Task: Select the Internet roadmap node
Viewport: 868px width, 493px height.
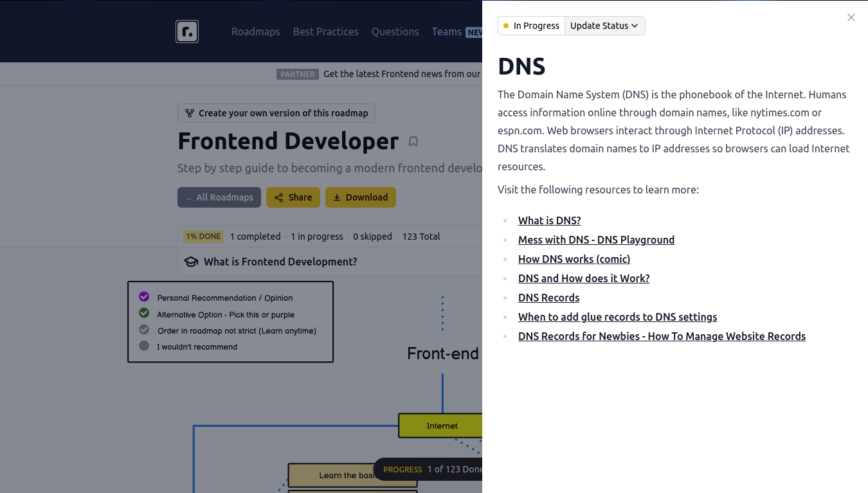Action: [x=442, y=426]
